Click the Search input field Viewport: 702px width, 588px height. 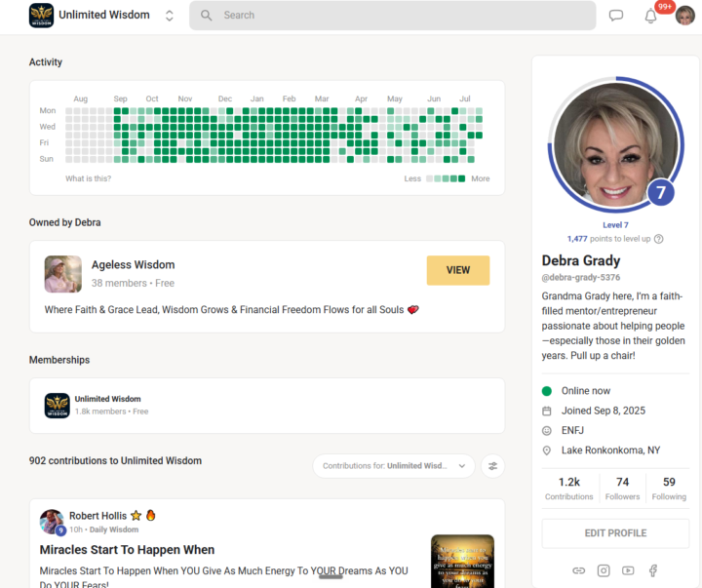click(x=393, y=16)
